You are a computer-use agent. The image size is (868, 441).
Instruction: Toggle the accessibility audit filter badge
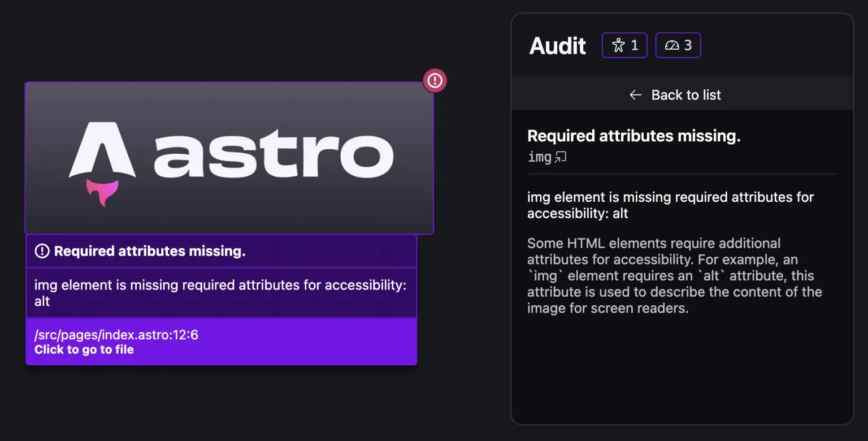[x=624, y=45]
